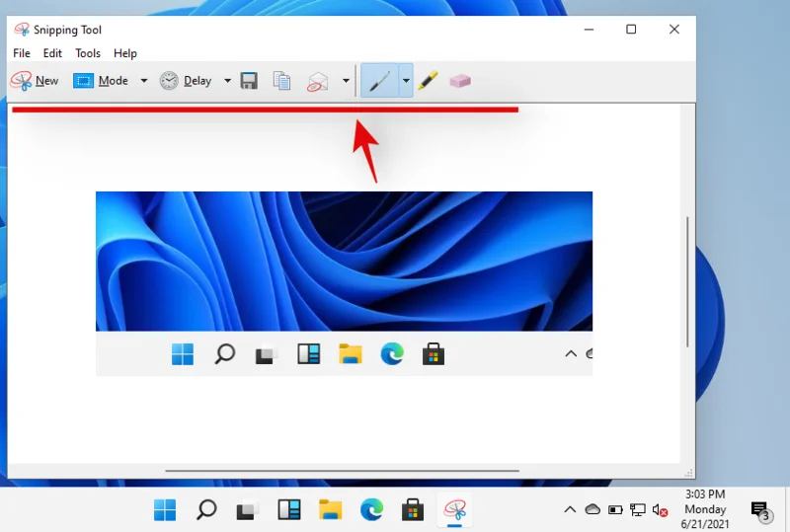The width and height of the screenshot is (790, 532).
Task: Open the Tools menu
Action: 88,53
